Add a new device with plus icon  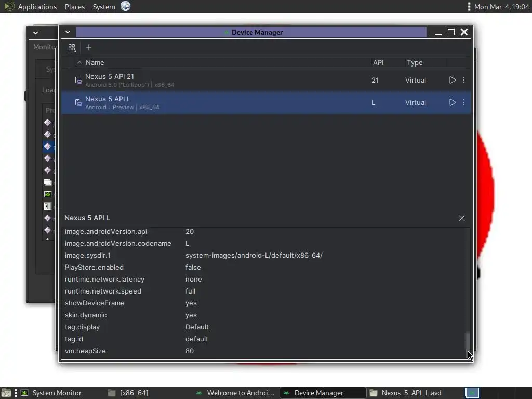[88, 47]
